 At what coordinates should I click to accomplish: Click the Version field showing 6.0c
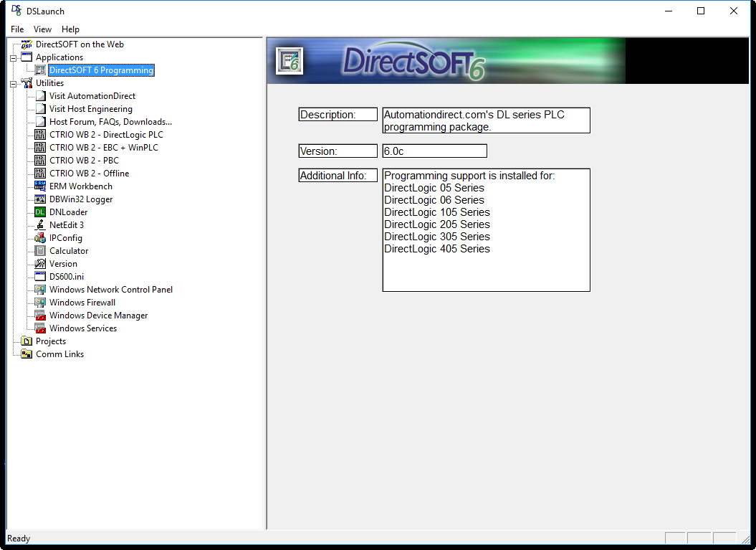click(434, 151)
